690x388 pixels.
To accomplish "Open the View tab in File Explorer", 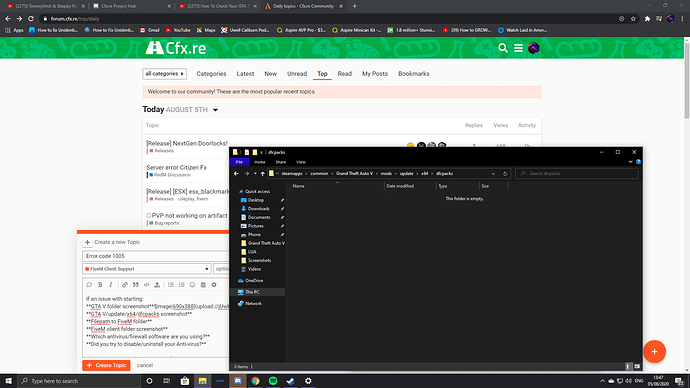I will pyautogui.click(x=301, y=162).
